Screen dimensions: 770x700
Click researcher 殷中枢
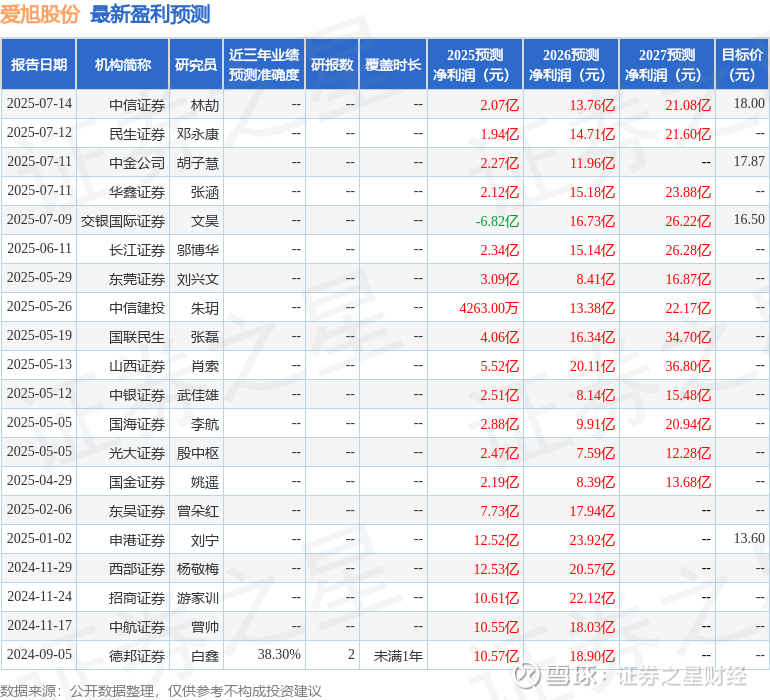pos(198,453)
